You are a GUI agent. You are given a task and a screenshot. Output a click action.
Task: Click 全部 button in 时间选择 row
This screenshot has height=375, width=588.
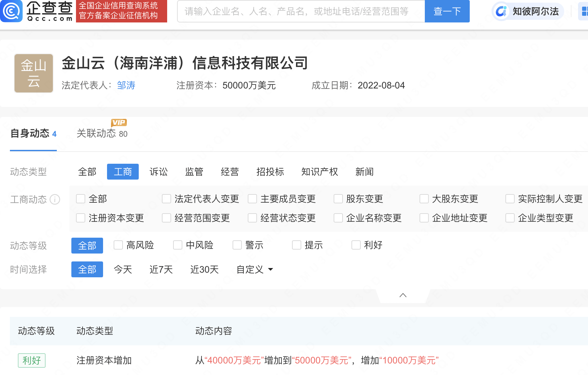point(87,269)
